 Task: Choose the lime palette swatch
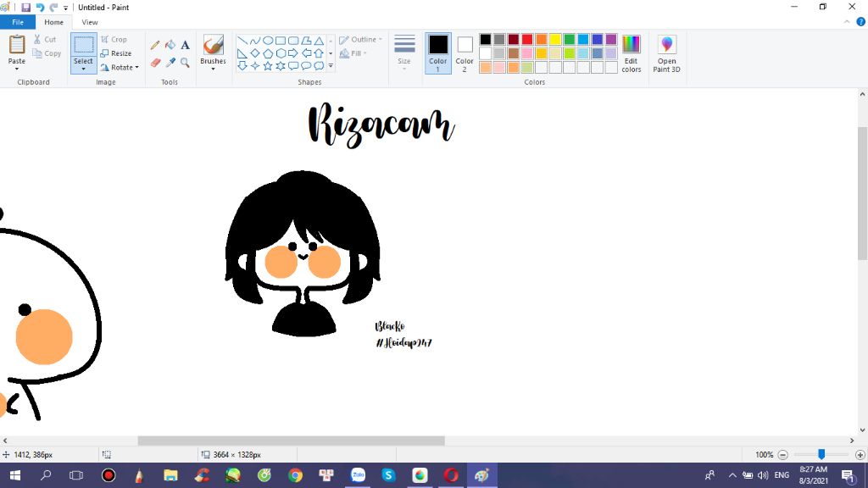coord(569,53)
